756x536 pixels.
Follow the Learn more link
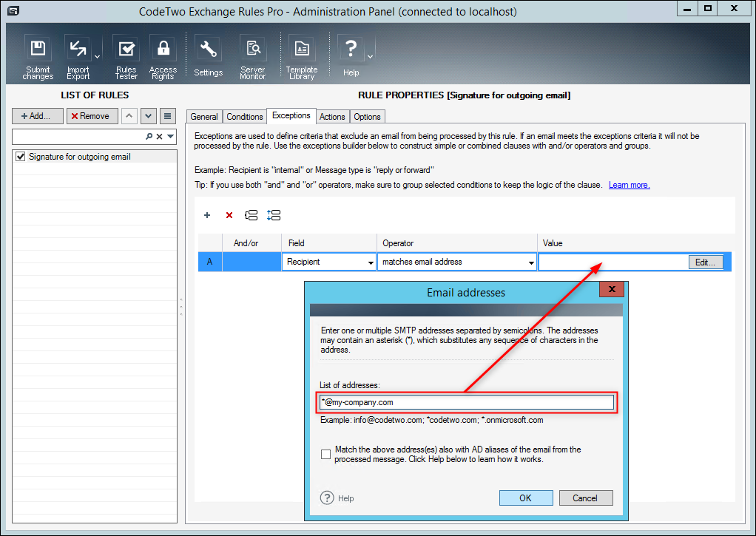coord(630,185)
